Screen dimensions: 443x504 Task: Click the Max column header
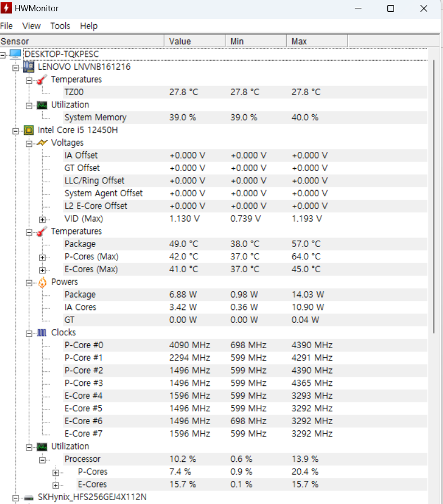[317, 41]
